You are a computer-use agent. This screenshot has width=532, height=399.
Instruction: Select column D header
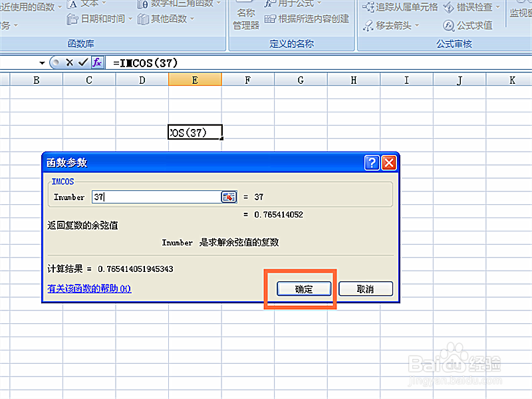[x=142, y=80]
